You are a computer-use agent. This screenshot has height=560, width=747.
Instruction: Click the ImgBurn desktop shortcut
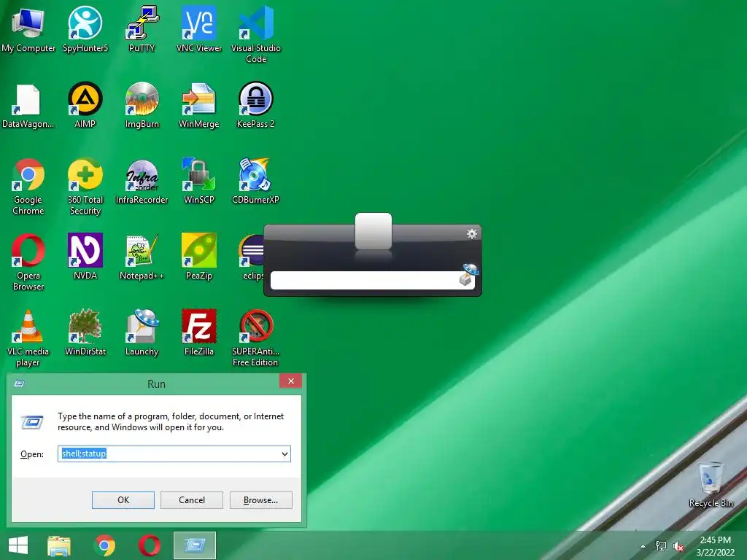[142, 106]
